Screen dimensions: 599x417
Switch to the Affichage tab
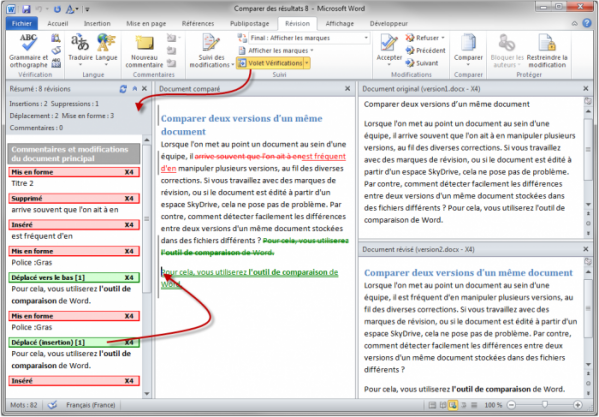(340, 24)
